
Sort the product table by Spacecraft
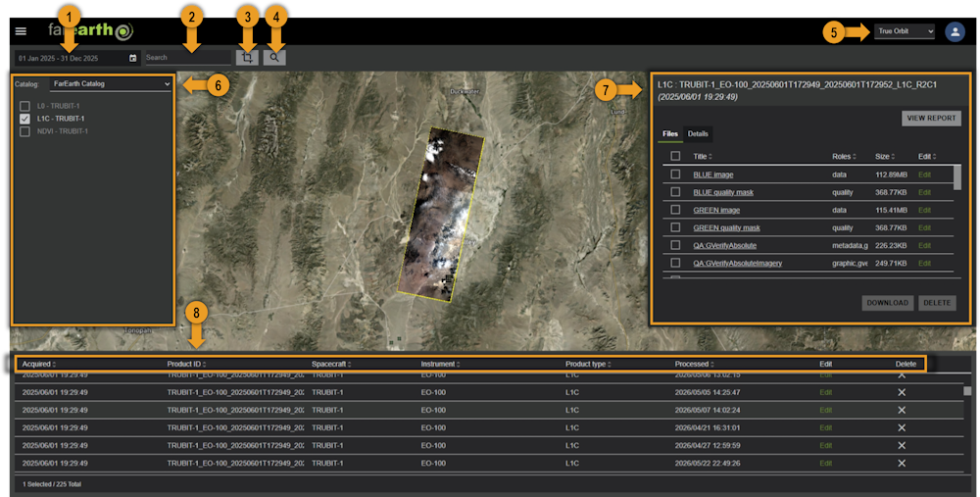click(331, 364)
